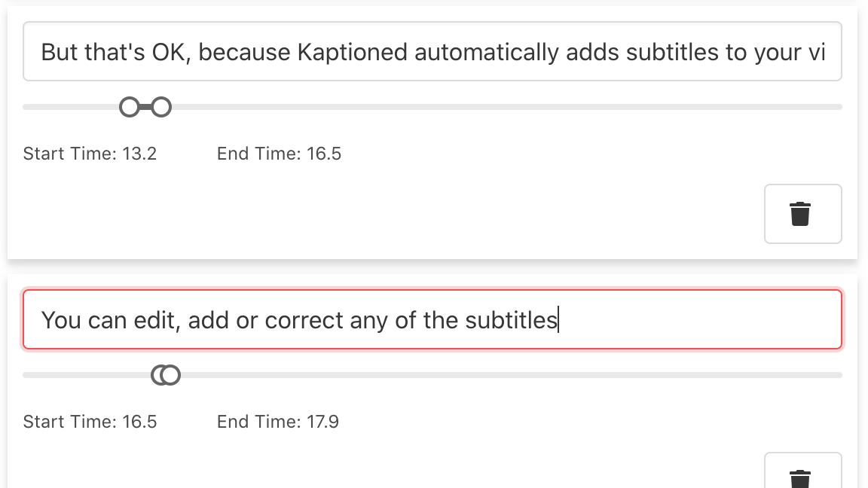Image resolution: width=868 pixels, height=488 pixels.
Task: Click the second subtitle's slider track past its handles
Action: click(512, 375)
